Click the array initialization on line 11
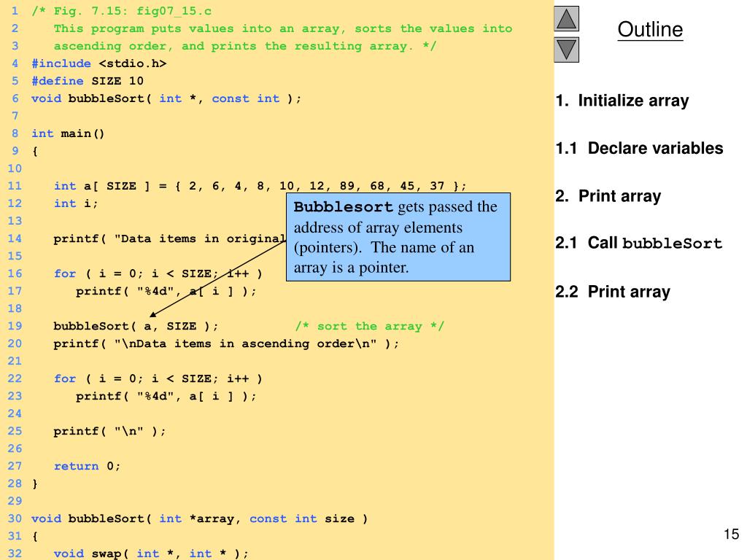This screenshot has height=560, width=747. (x=260, y=186)
